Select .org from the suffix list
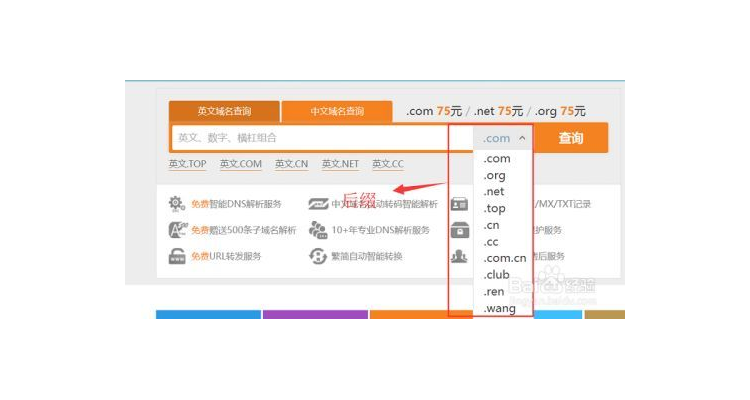 pyautogui.click(x=494, y=175)
